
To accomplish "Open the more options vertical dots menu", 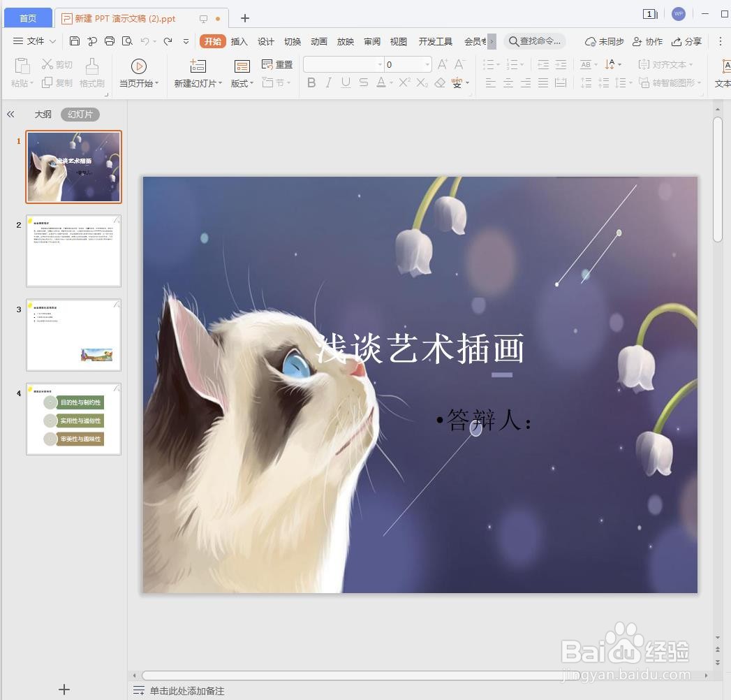I will (720, 41).
